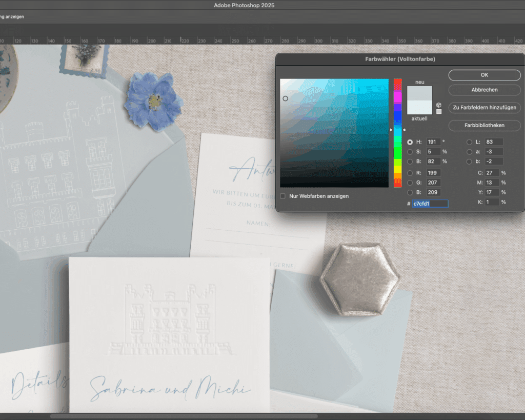The height and width of the screenshot is (420, 525).
Task: Click the Lab 'b' field showing -2
Action: pos(494,162)
